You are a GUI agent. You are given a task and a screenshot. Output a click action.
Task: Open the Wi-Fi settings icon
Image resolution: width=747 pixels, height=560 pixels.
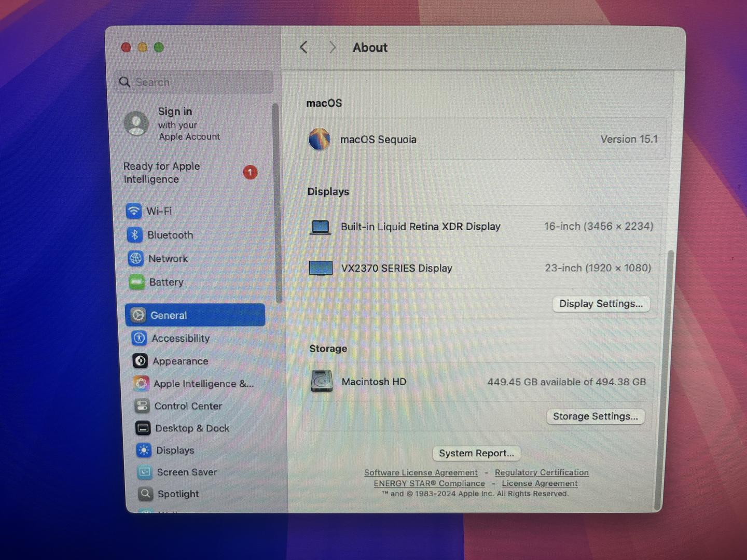pyautogui.click(x=134, y=211)
